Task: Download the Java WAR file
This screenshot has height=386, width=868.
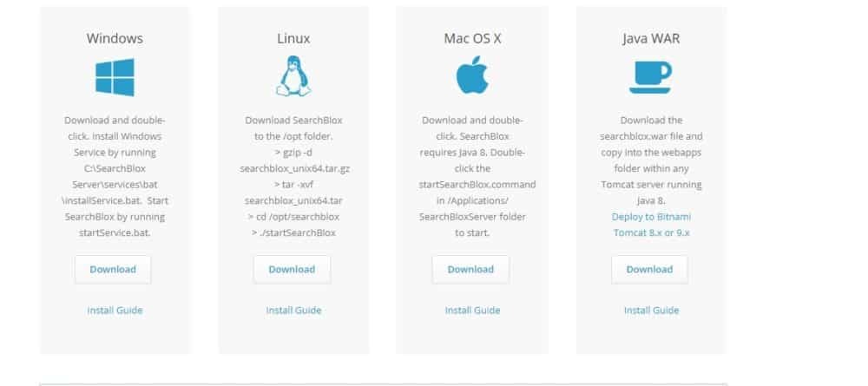Action: 649,269
